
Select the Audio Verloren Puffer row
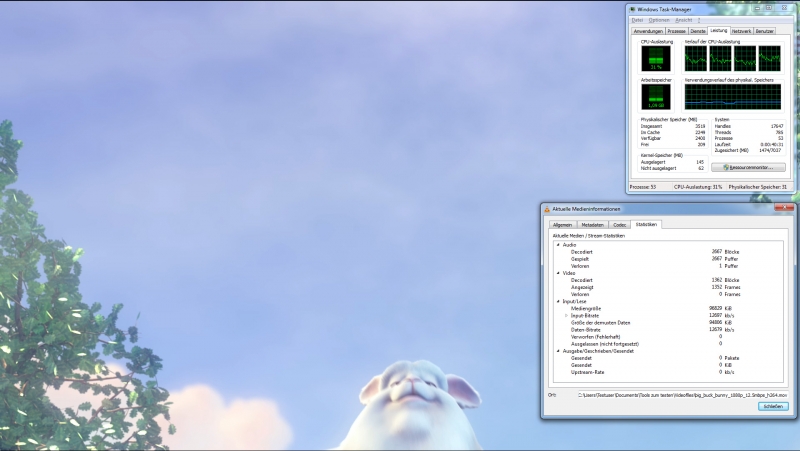668,266
